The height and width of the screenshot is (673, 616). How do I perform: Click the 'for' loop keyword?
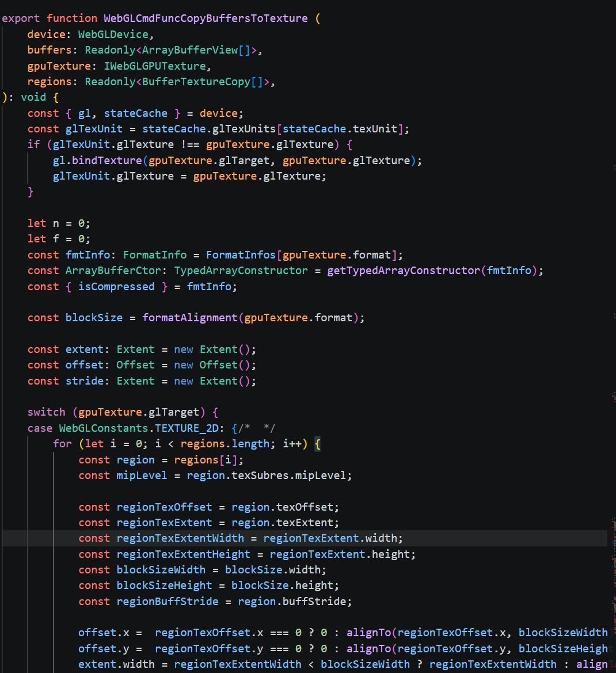coord(62,444)
